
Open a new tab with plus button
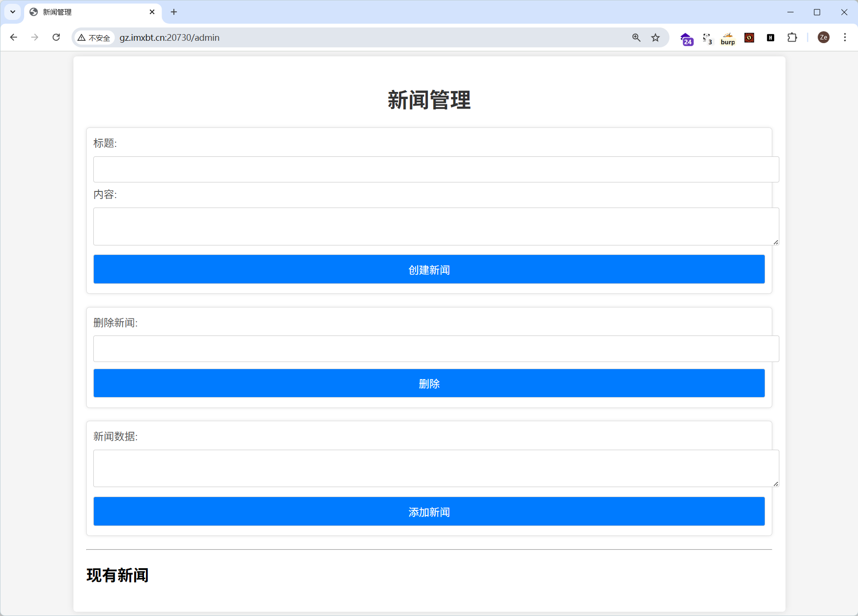pyautogui.click(x=174, y=12)
